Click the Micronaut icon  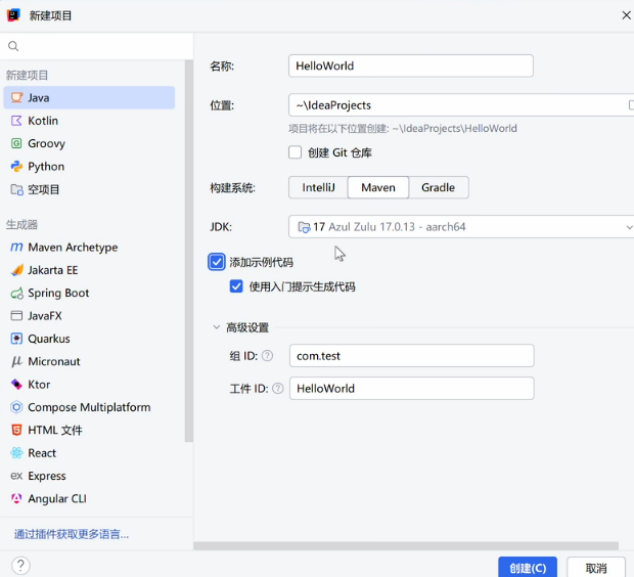click(x=17, y=361)
